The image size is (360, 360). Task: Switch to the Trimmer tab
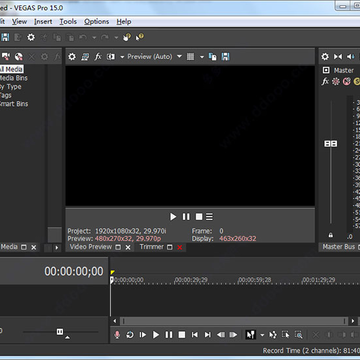152,247
